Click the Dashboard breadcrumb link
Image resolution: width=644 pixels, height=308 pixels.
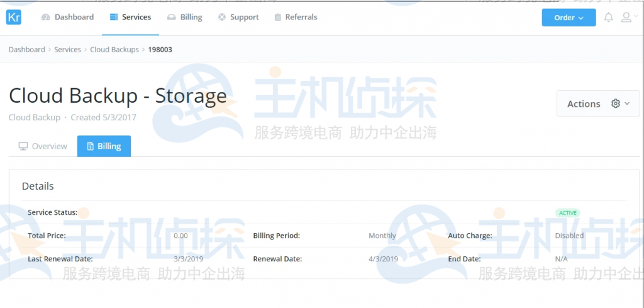pyautogui.click(x=27, y=50)
